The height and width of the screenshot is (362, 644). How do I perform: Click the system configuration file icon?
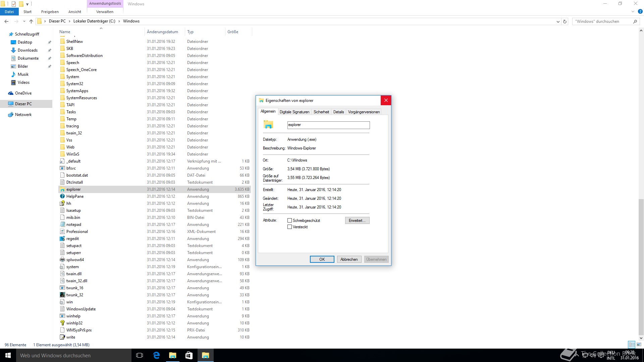click(62, 267)
